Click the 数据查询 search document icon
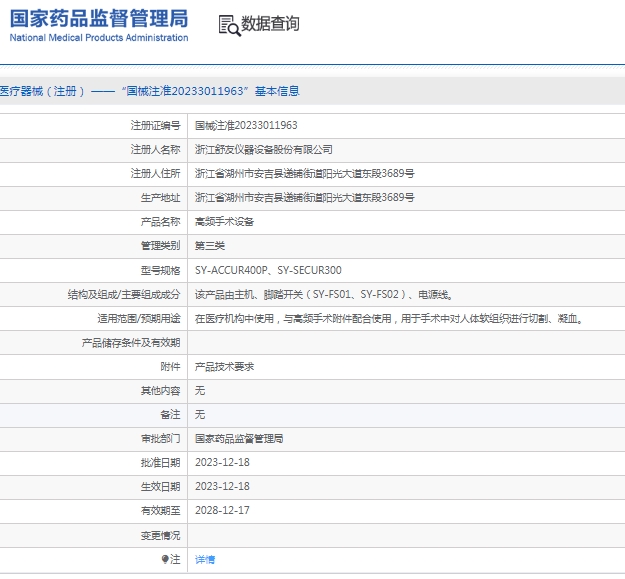The image size is (625, 579). pos(230,26)
